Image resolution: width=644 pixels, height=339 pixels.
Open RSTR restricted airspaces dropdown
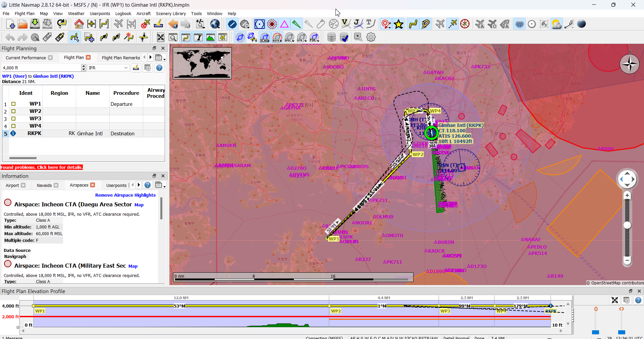[277, 37]
